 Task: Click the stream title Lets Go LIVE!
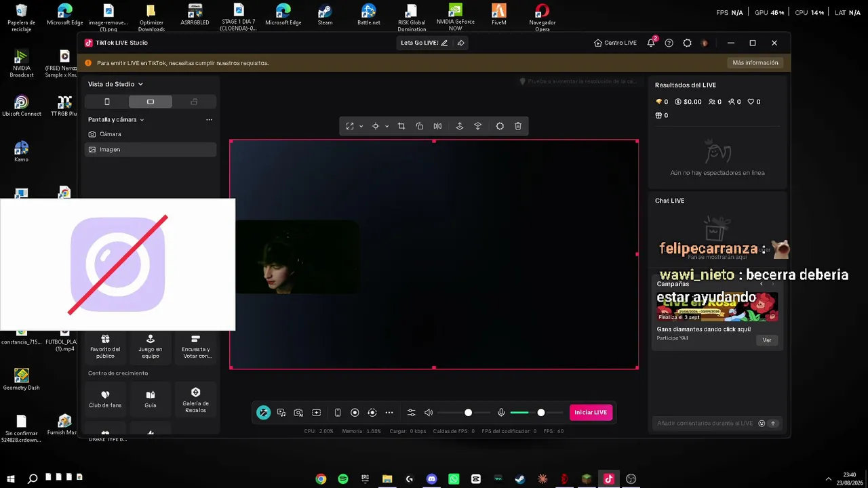[x=419, y=43]
